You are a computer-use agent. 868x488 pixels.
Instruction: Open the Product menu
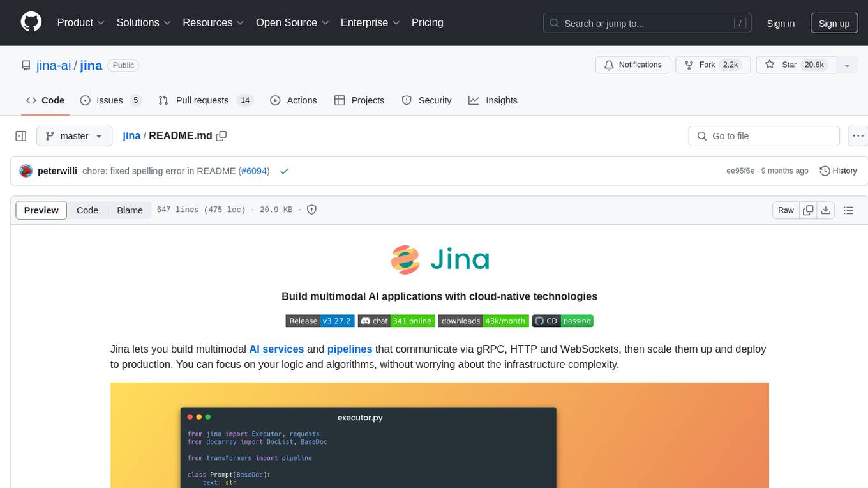coord(80,22)
